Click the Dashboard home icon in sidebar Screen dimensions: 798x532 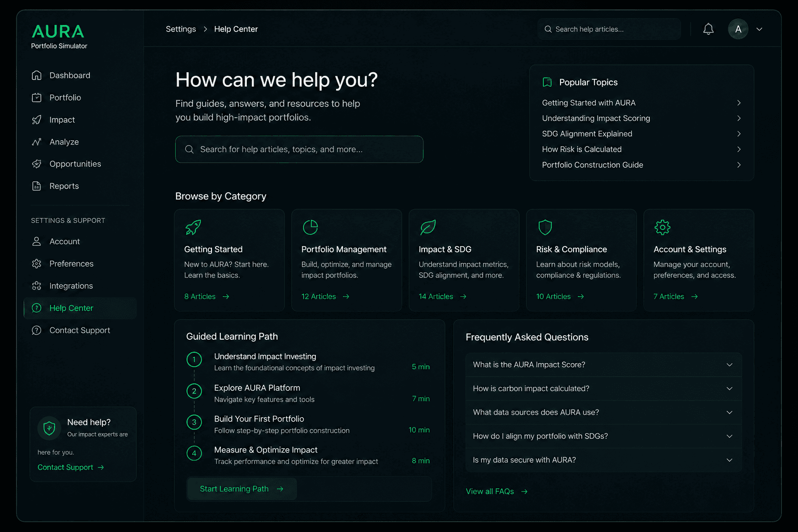click(x=36, y=75)
